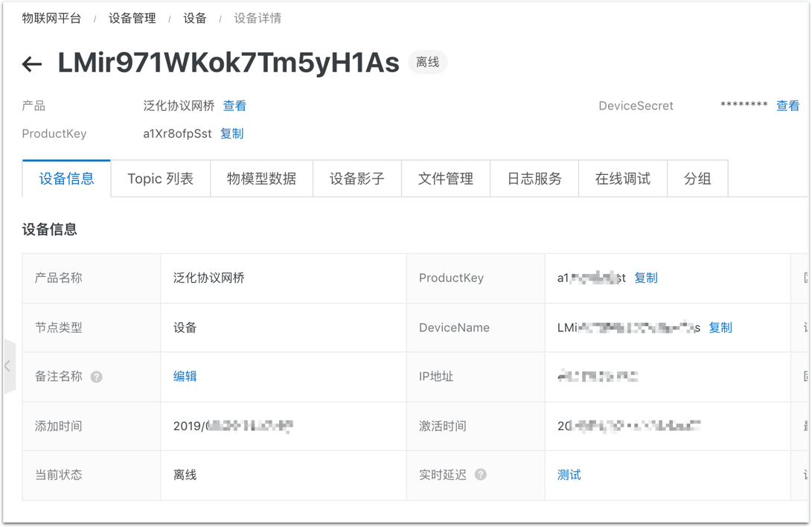The height and width of the screenshot is (527, 812).
Task: Switch to the 设备信息 tab
Action: pyautogui.click(x=66, y=179)
